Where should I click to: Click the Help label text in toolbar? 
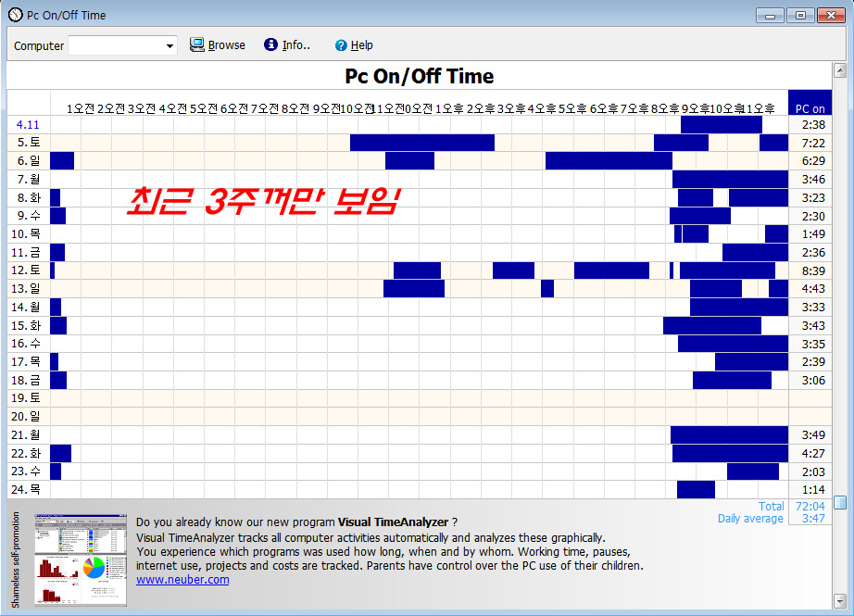coord(362,45)
